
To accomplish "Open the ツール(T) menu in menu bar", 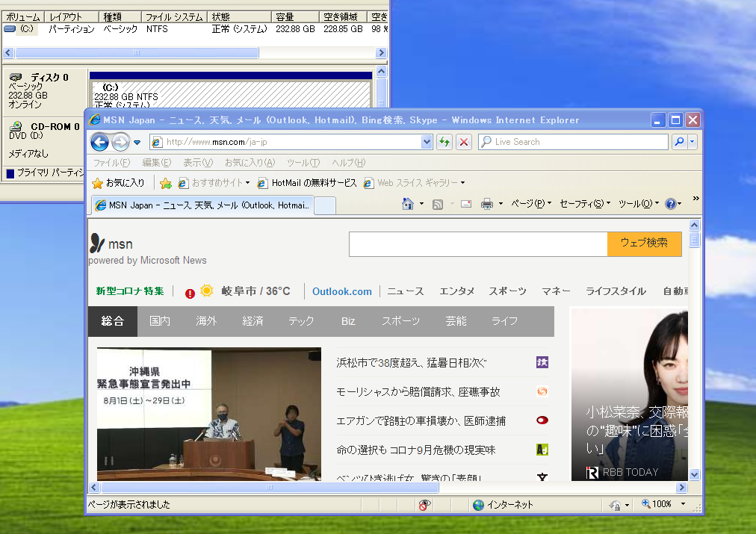I will click(303, 162).
